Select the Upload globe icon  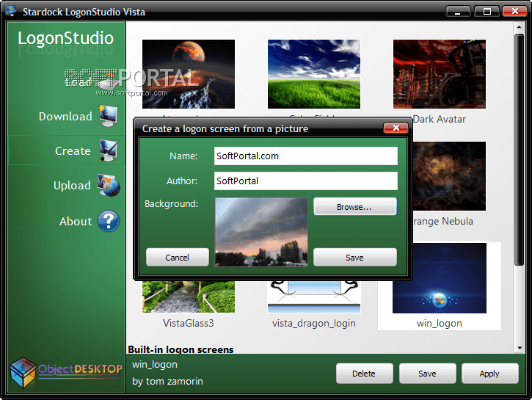109,185
